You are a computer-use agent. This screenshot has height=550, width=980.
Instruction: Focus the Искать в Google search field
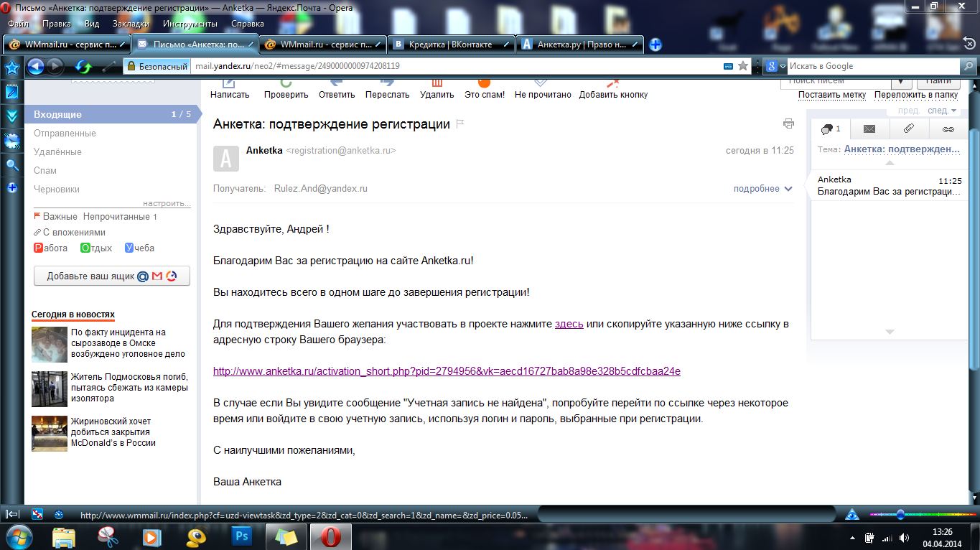tap(874, 66)
